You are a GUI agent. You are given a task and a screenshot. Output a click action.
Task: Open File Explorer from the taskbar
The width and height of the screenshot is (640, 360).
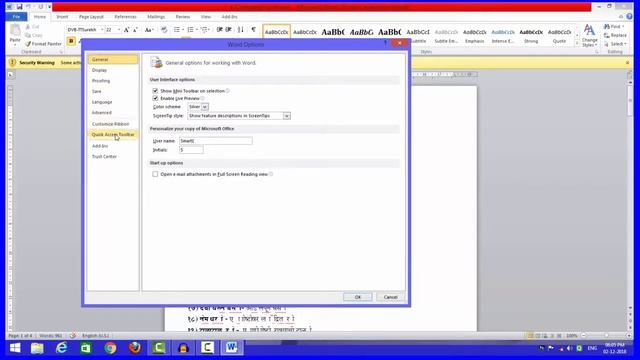tap(37, 348)
